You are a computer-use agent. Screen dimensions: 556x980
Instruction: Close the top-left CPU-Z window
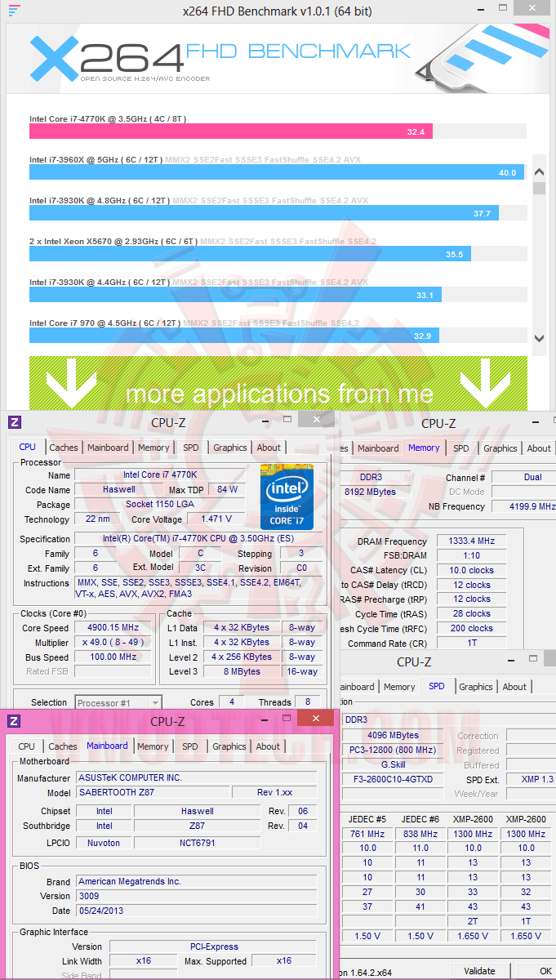tap(315, 420)
